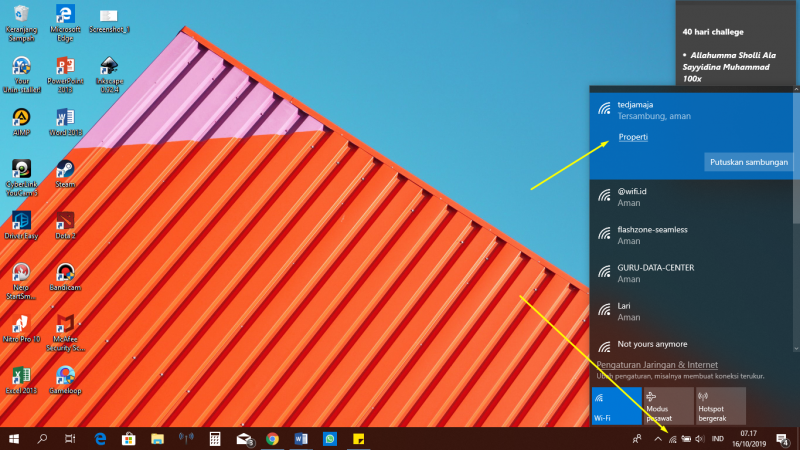Select Nitro Pro 10 desktop shortcut

(21, 329)
